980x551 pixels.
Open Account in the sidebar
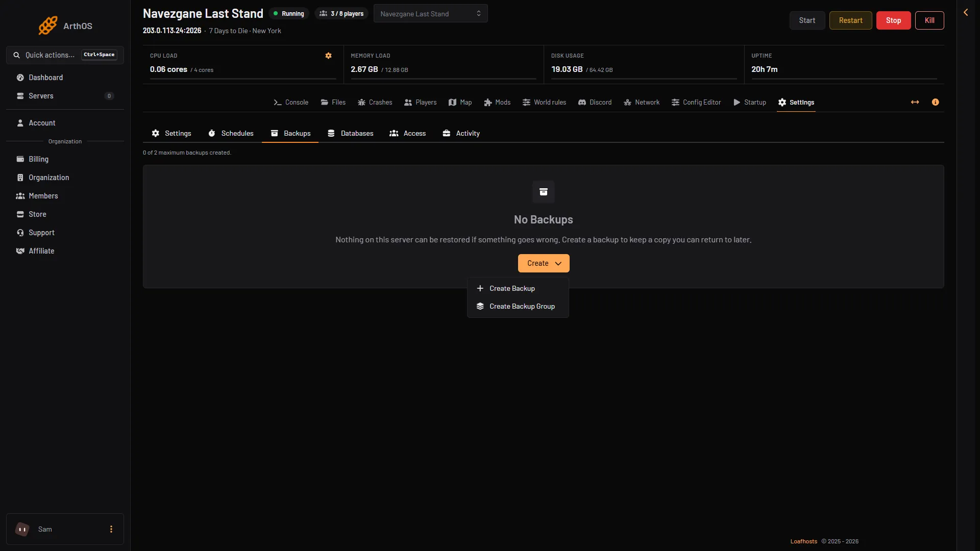click(x=65, y=123)
